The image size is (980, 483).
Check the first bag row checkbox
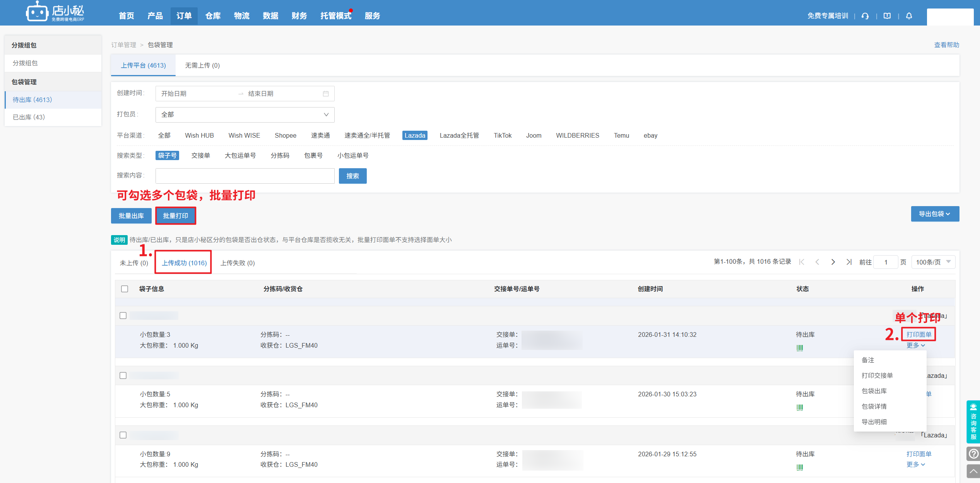[123, 316]
